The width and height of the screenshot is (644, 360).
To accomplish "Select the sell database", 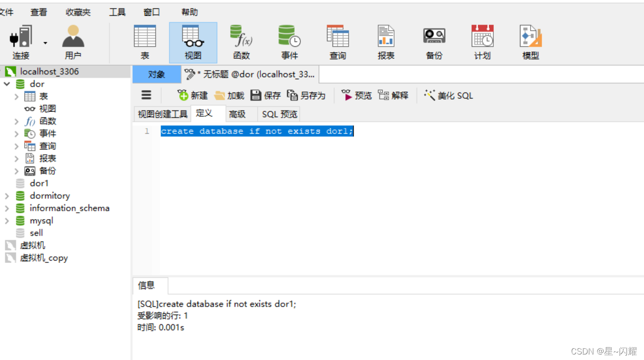I will click(36, 233).
